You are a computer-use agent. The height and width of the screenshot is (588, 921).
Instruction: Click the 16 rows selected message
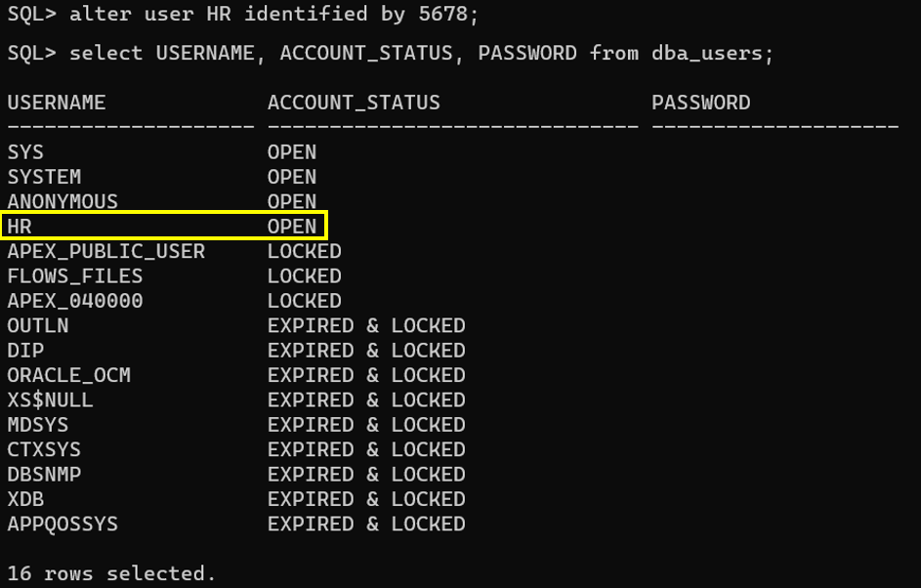(x=111, y=573)
